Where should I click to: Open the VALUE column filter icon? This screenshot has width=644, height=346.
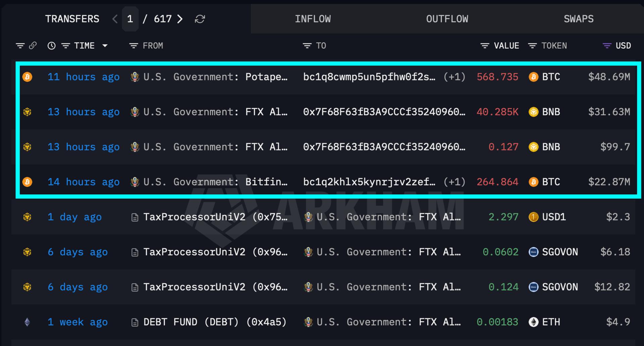pos(485,46)
